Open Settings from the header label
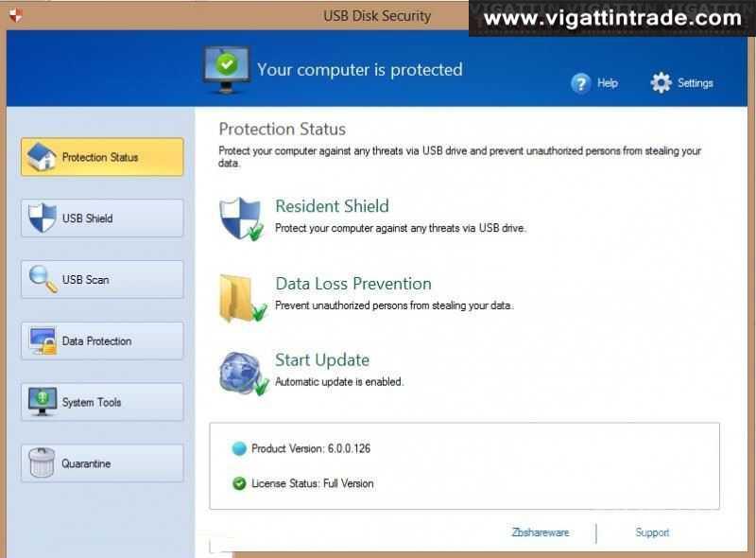 pyautogui.click(x=696, y=83)
